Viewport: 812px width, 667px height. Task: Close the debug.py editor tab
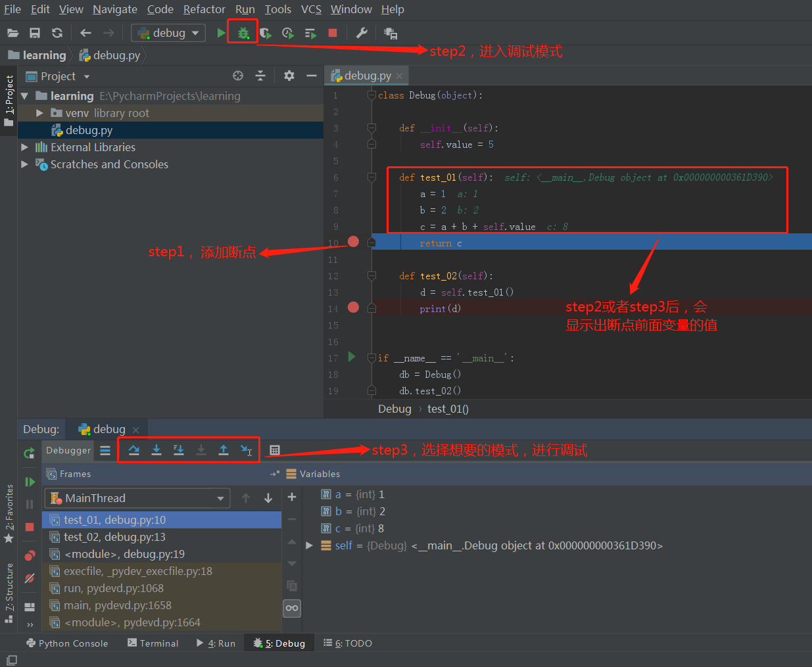399,76
